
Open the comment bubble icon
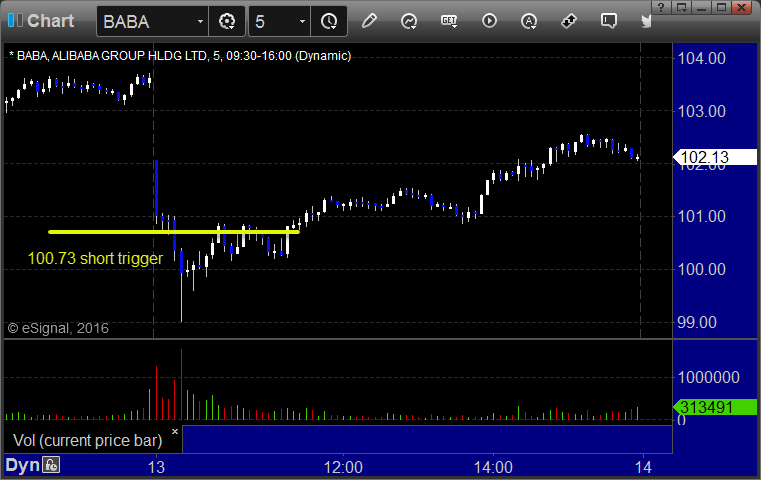pyautogui.click(x=609, y=21)
